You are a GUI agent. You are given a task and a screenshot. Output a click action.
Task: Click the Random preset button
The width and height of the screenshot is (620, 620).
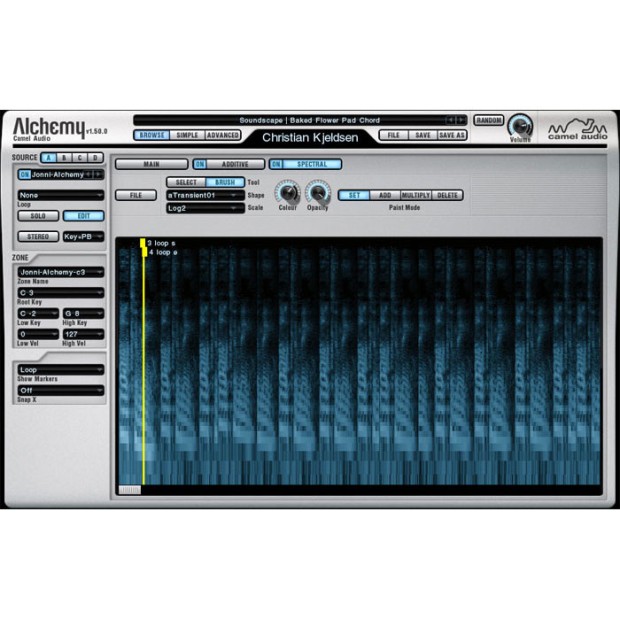pos(489,120)
